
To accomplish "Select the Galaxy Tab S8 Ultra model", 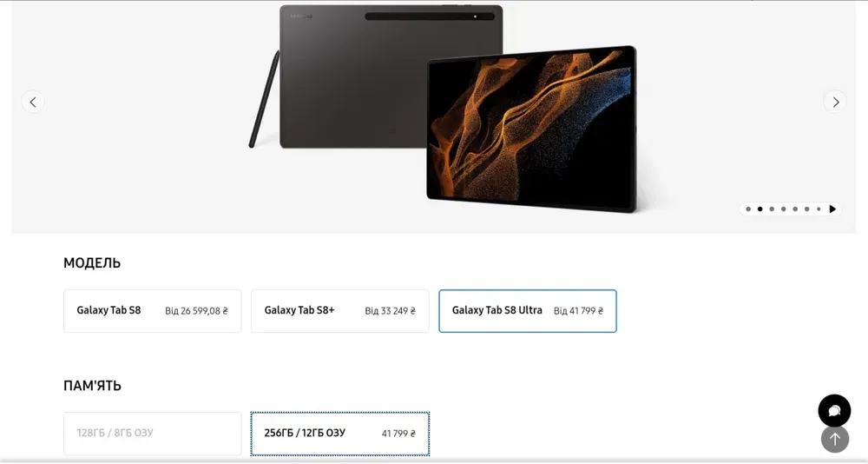I will tap(528, 311).
